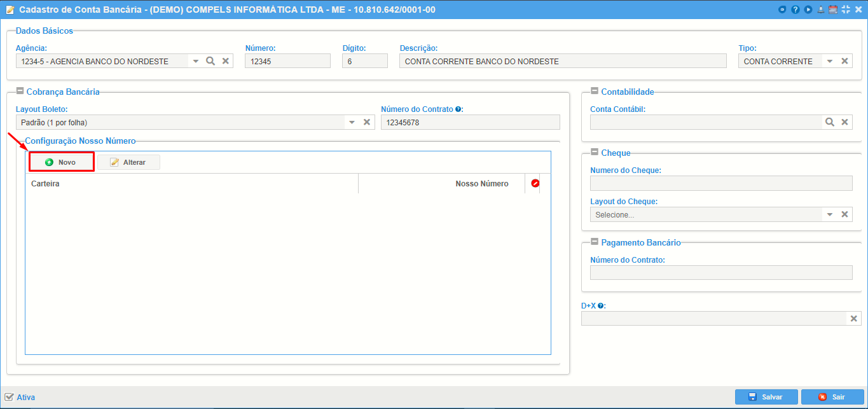Clear the Layout do Cheque selection
868x409 pixels.
point(844,214)
